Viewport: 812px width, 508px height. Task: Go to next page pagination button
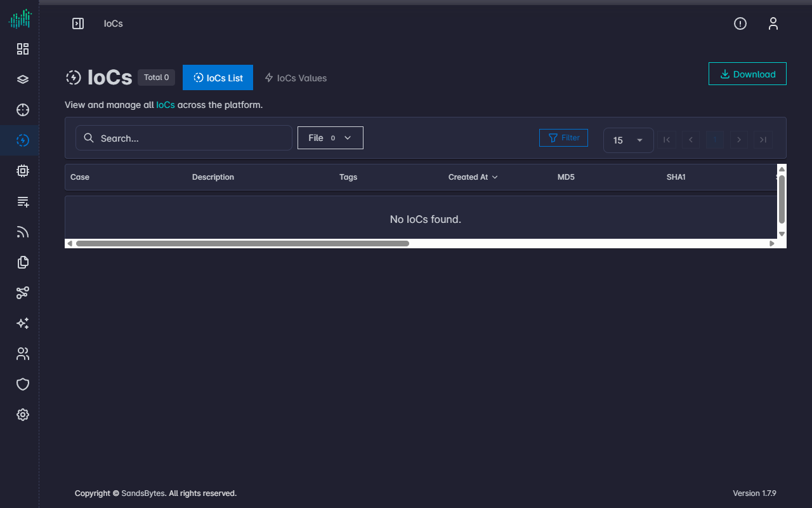[739, 140]
